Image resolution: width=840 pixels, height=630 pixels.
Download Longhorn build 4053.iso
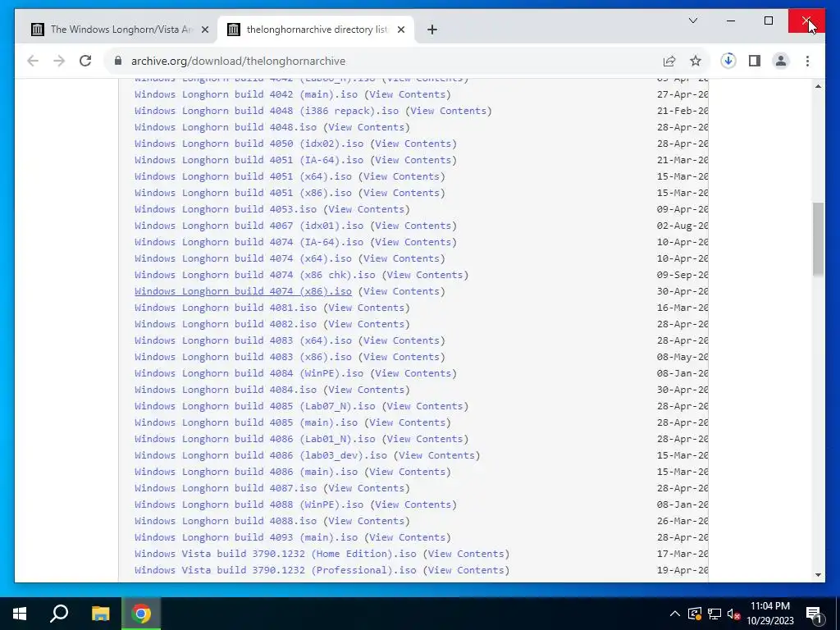(x=226, y=209)
